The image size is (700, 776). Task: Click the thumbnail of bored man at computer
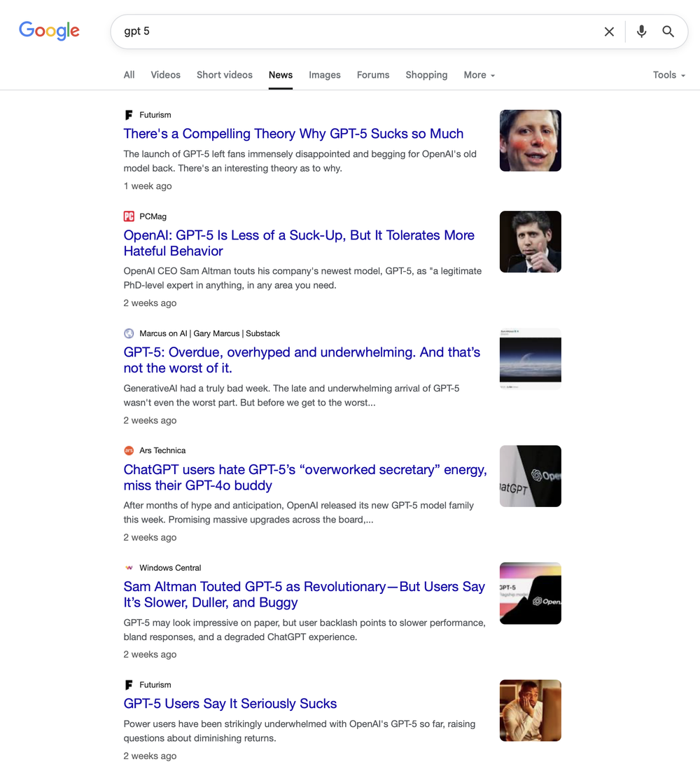click(531, 711)
